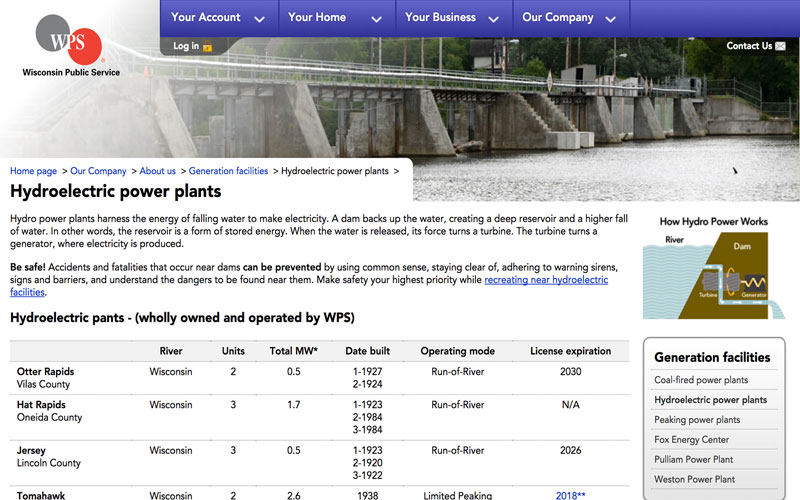Click Oneida County text
The width and height of the screenshot is (800, 500).
(49, 417)
